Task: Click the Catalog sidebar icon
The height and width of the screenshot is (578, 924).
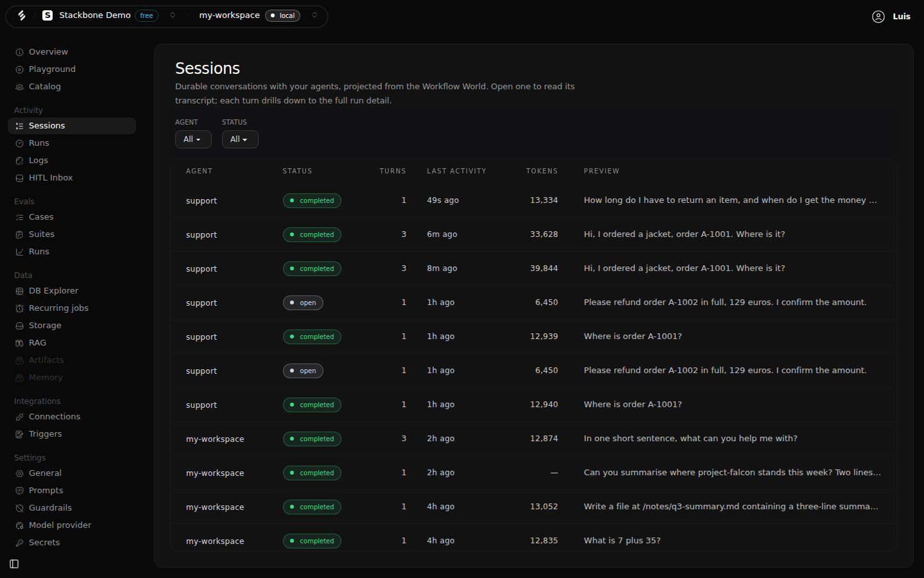Action: pyautogui.click(x=19, y=87)
